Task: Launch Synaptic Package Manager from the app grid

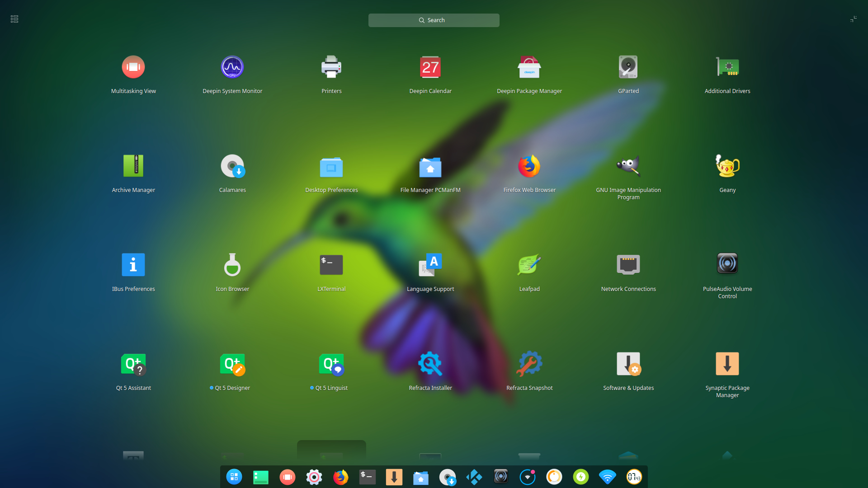Action: coord(727,364)
